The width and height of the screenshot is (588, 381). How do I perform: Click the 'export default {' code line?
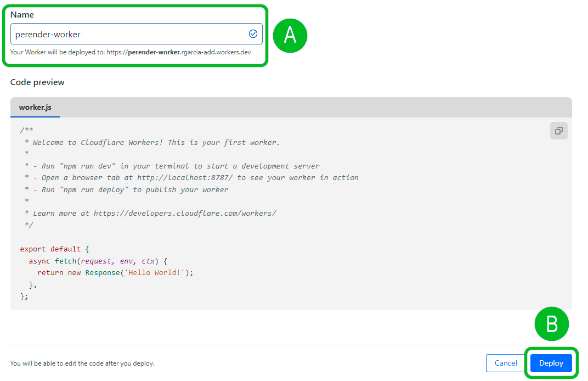pyautogui.click(x=54, y=249)
